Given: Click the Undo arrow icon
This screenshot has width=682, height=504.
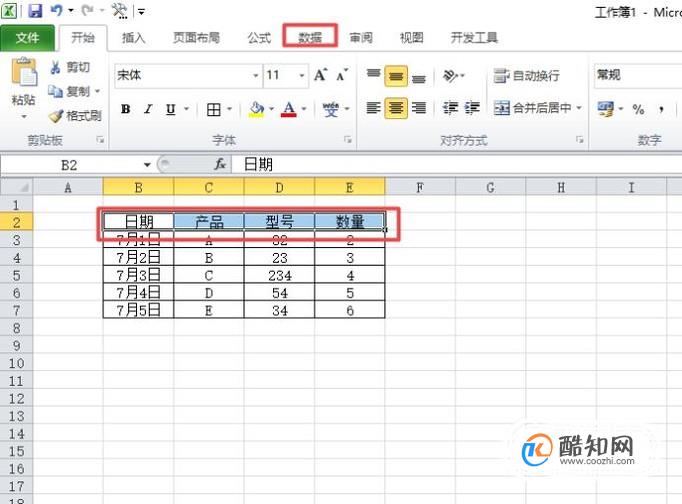Looking at the screenshot, I should 56,10.
